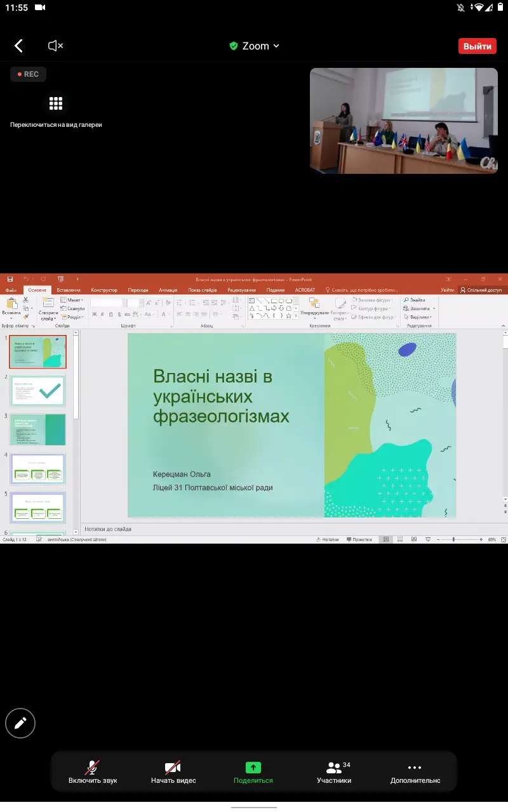Tap the speaker video thumbnail

pyautogui.click(x=404, y=121)
